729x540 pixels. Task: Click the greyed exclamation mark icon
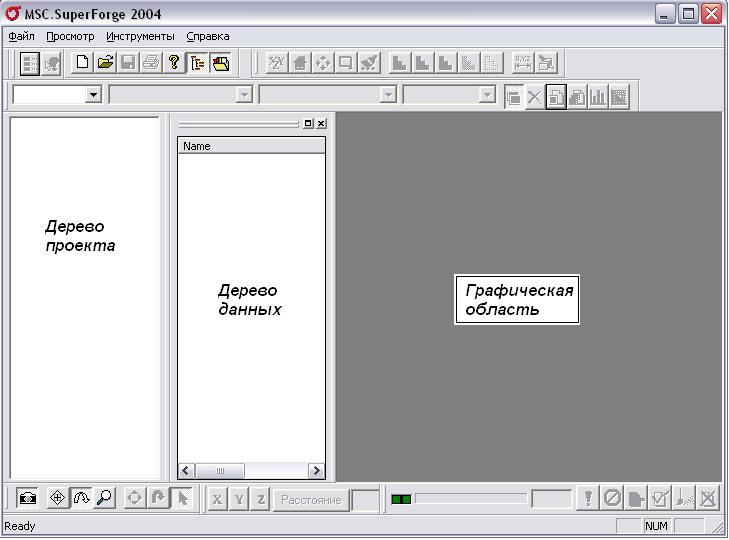pyautogui.click(x=588, y=499)
